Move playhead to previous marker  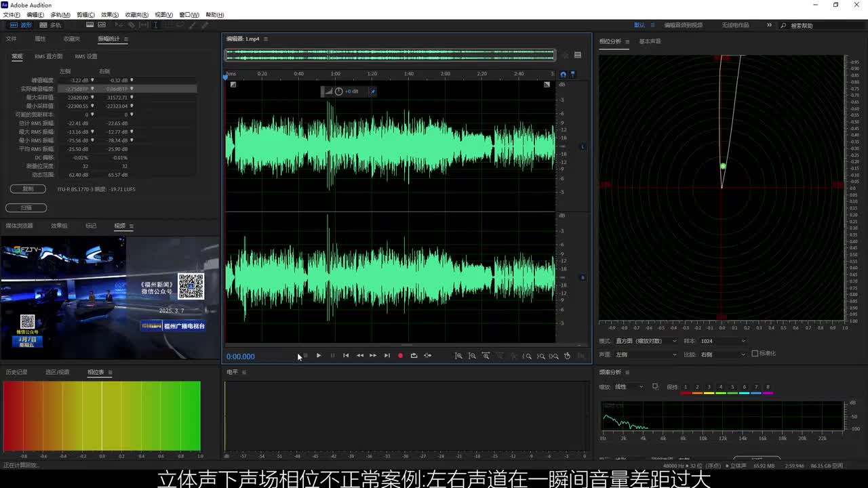pyautogui.click(x=346, y=356)
